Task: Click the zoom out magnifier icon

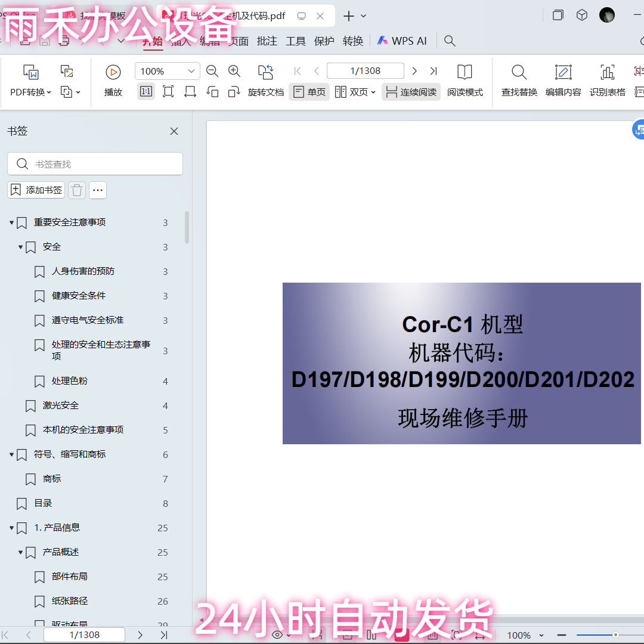Action: point(212,71)
